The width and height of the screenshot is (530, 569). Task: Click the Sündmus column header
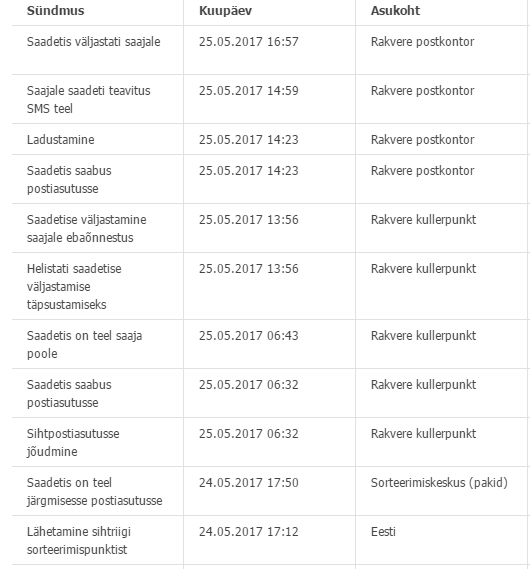[56, 11]
